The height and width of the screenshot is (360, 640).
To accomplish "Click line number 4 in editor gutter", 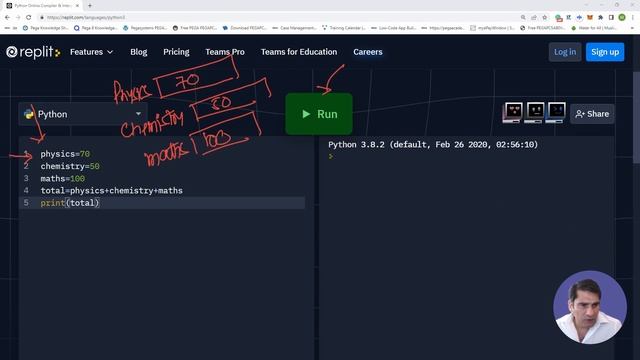I will [26, 191].
